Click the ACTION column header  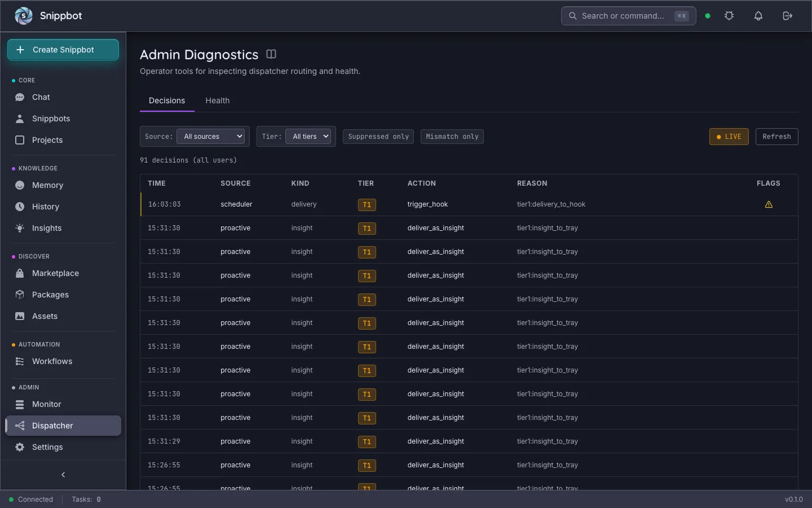pos(422,183)
